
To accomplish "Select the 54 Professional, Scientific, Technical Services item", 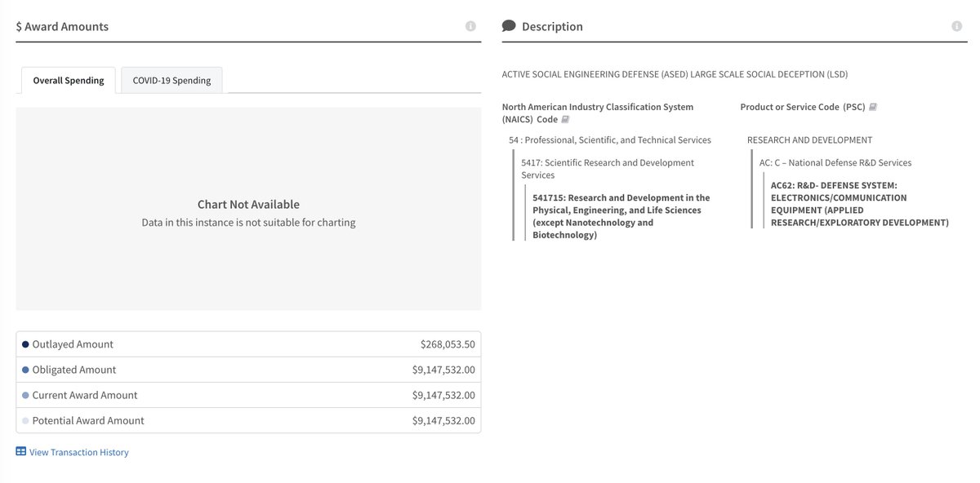I will coord(610,140).
